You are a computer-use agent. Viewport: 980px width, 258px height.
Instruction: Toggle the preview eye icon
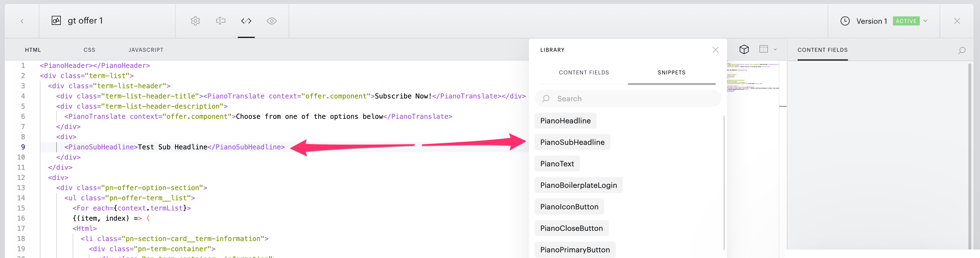(272, 21)
